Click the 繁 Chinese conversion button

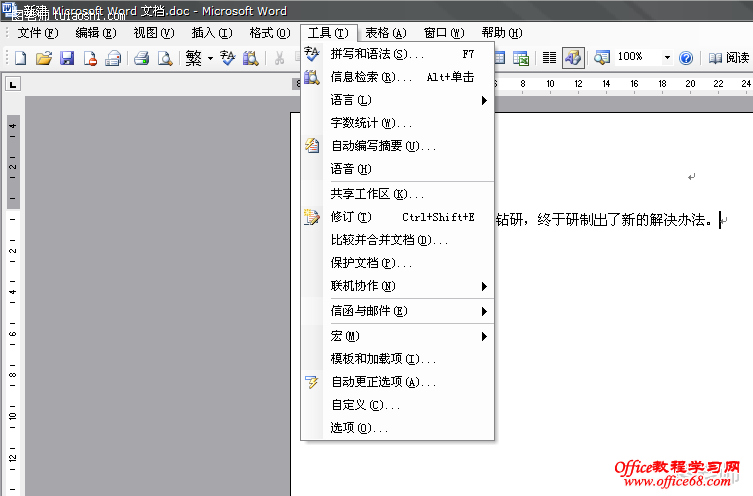(194, 59)
